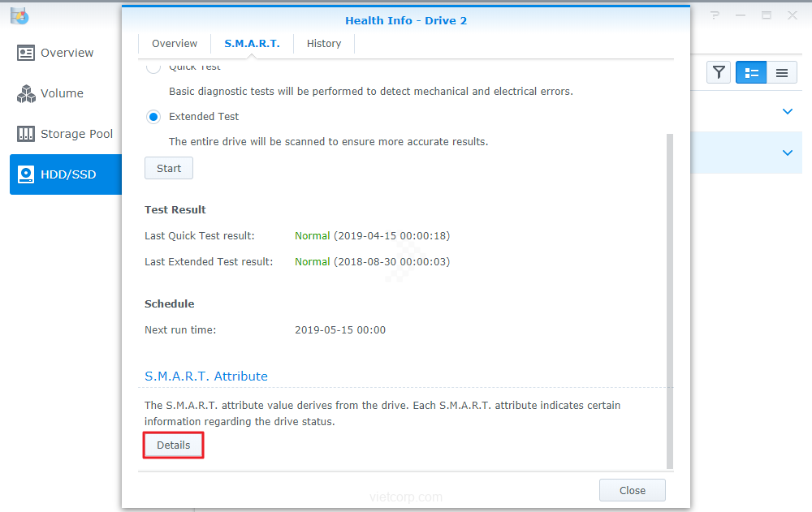Expand the first drive row chevron

(x=787, y=112)
